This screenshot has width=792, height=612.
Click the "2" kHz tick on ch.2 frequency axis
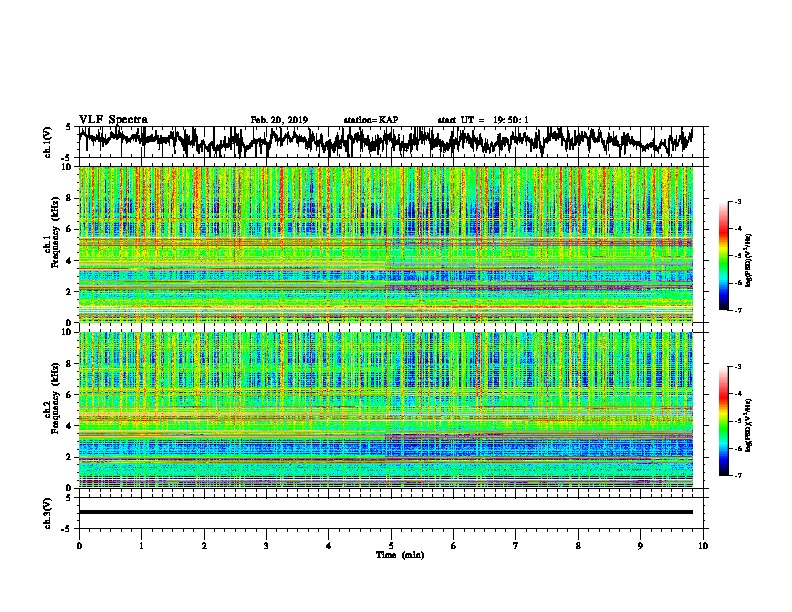70,457
